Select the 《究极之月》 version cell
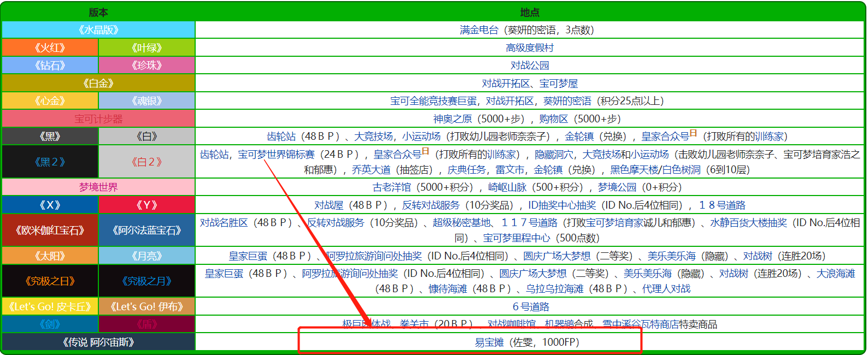The height and width of the screenshot is (355, 868). coord(146,281)
